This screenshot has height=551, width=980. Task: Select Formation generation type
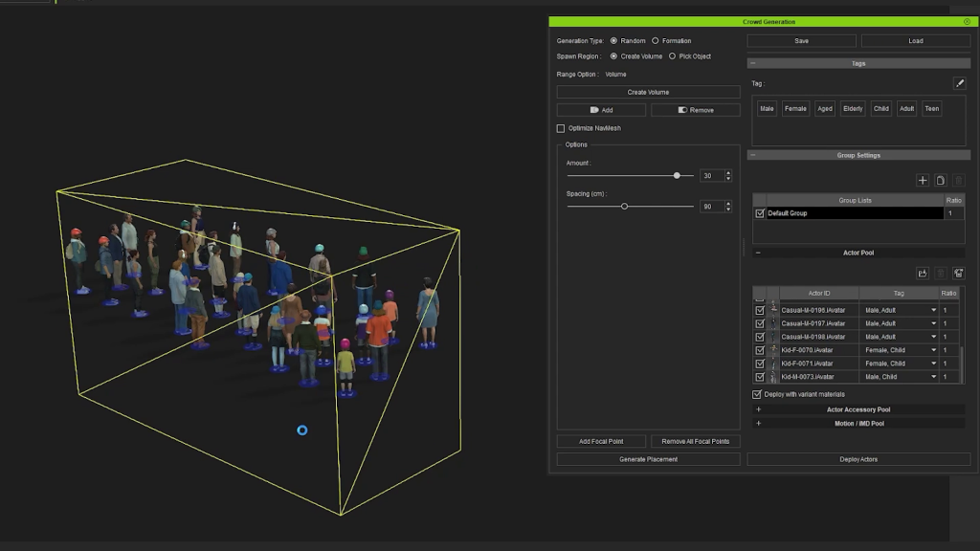tap(655, 40)
